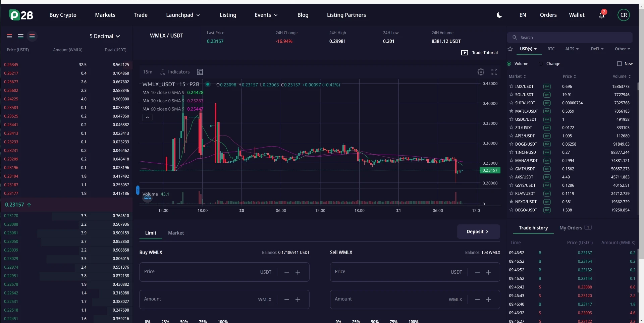Open the Blog link
The image size is (644, 323).
[x=303, y=15]
